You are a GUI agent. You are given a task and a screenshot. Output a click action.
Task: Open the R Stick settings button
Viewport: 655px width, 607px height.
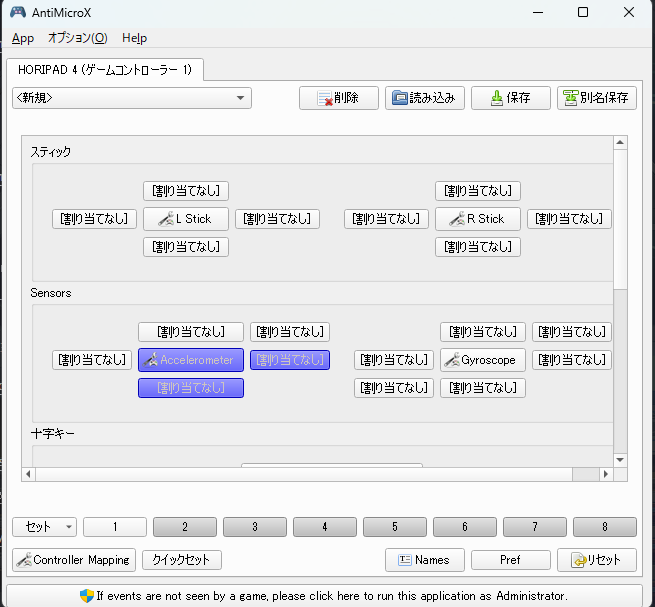tap(478, 219)
